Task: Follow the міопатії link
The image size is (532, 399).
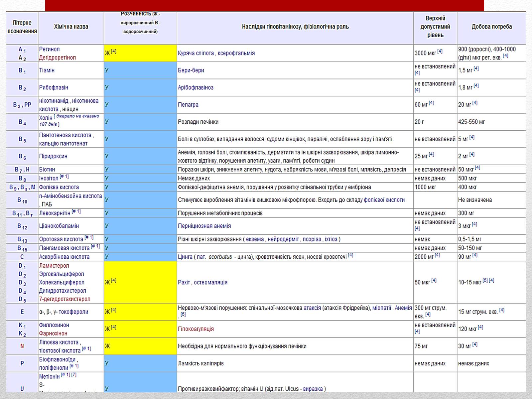Action: tap(382, 308)
